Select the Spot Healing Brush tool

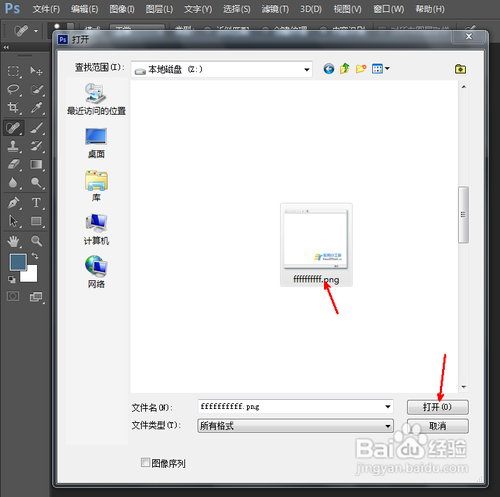[x=13, y=128]
